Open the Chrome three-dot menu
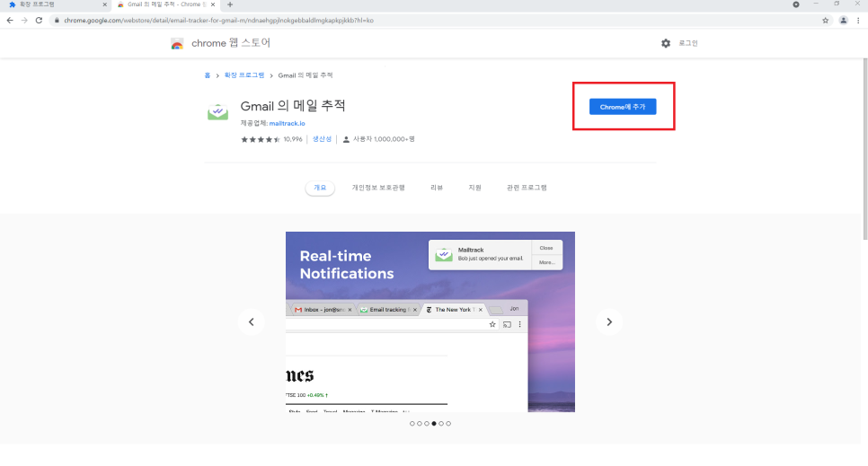Viewport: 868px width, 466px height. 858,21
